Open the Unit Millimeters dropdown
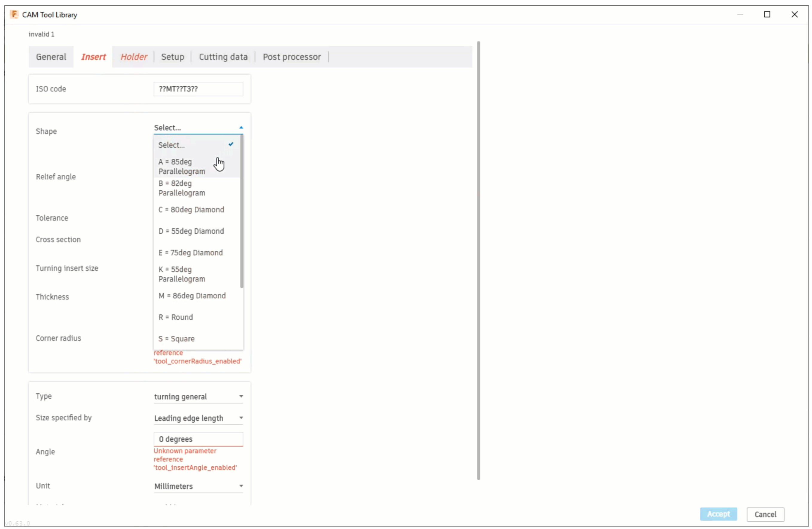The image size is (812, 529). (198, 486)
